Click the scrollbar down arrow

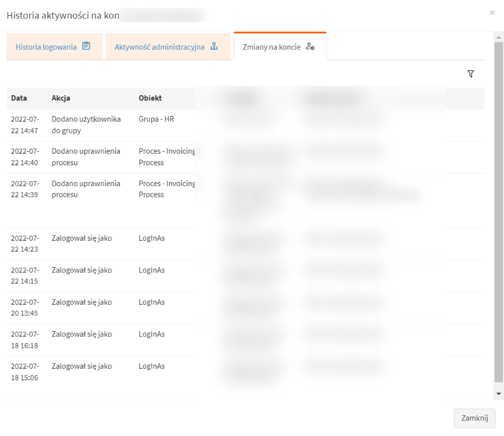pos(499,394)
